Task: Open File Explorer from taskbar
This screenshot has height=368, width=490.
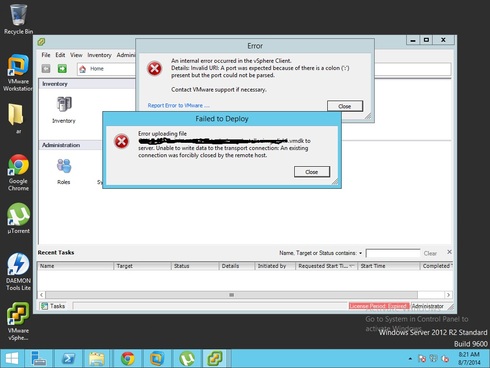Action: [x=97, y=359]
